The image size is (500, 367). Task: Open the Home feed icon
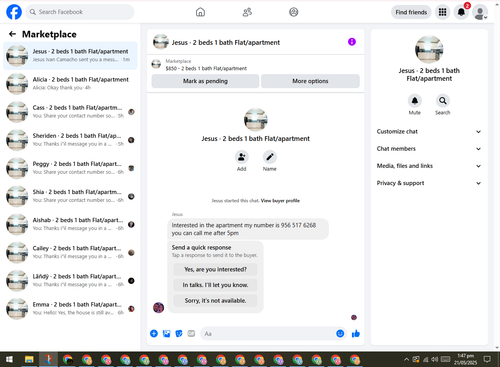point(200,12)
